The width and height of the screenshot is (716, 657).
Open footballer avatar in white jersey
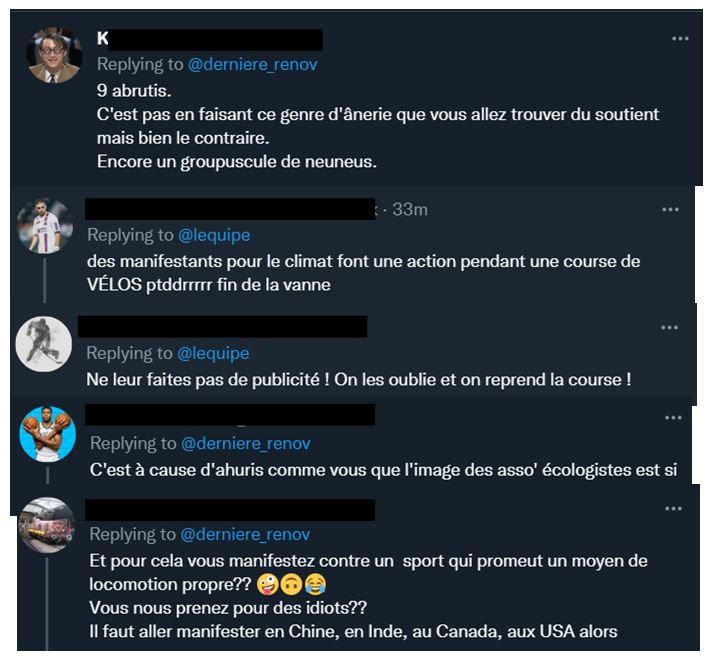point(45,226)
